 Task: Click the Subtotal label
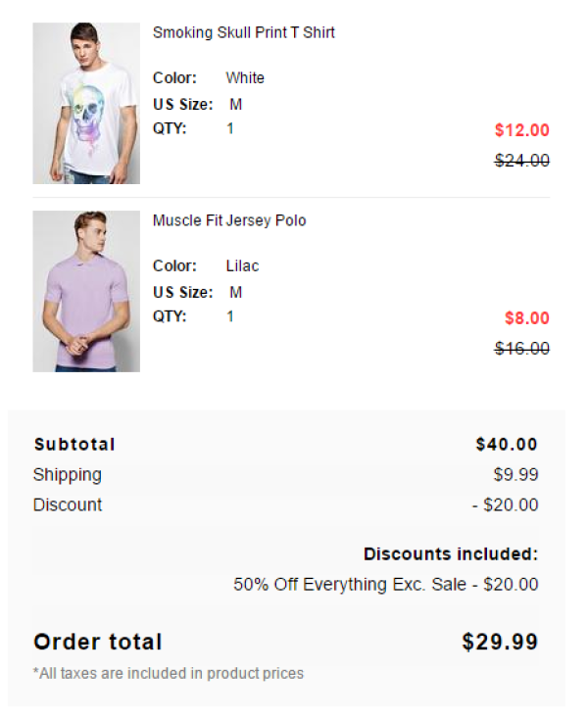pyautogui.click(x=74, y=445)
